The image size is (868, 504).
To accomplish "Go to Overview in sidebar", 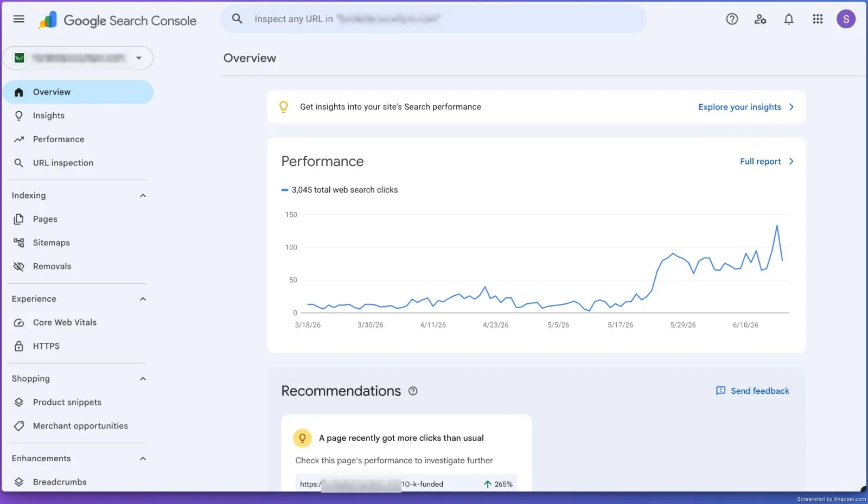I will point(79,92).
